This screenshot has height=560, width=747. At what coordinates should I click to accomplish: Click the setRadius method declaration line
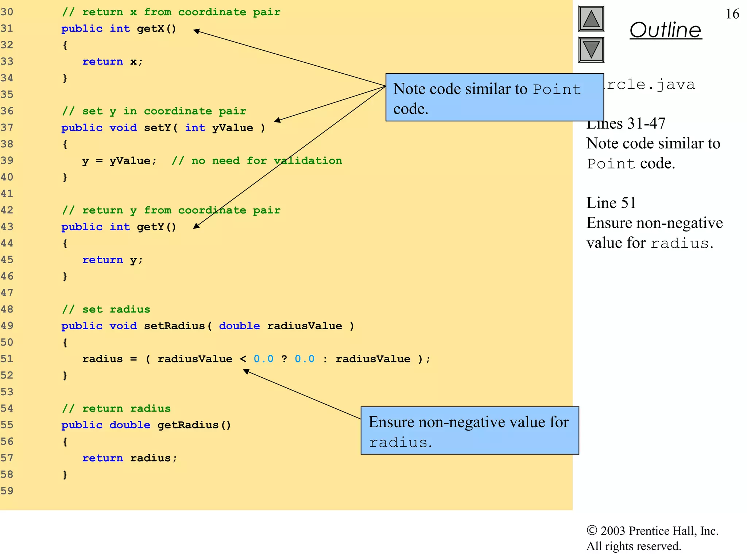(x=207, y=326)
